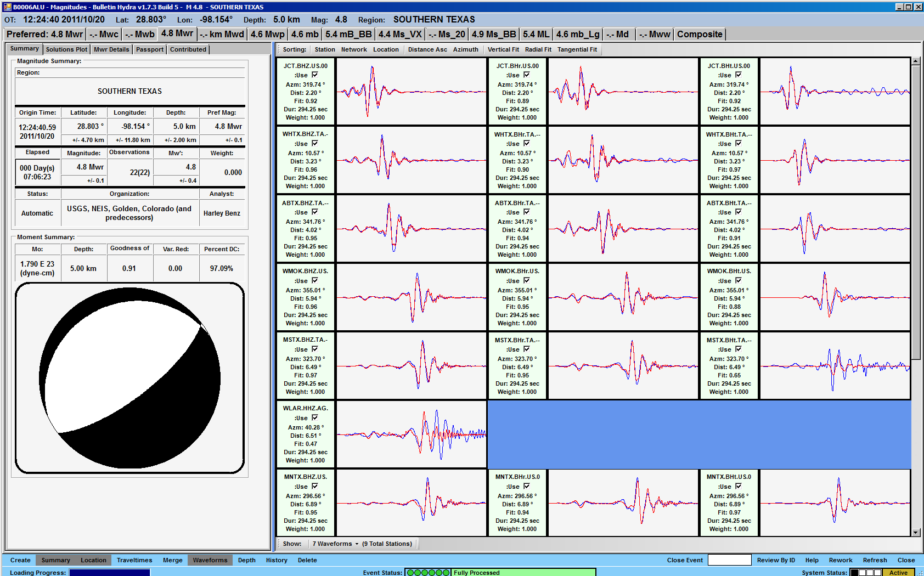Viewport: 924px width, 576px height.
Task: Select the WMOK.BHr.US waveform plot
Action: coord(623,297)
